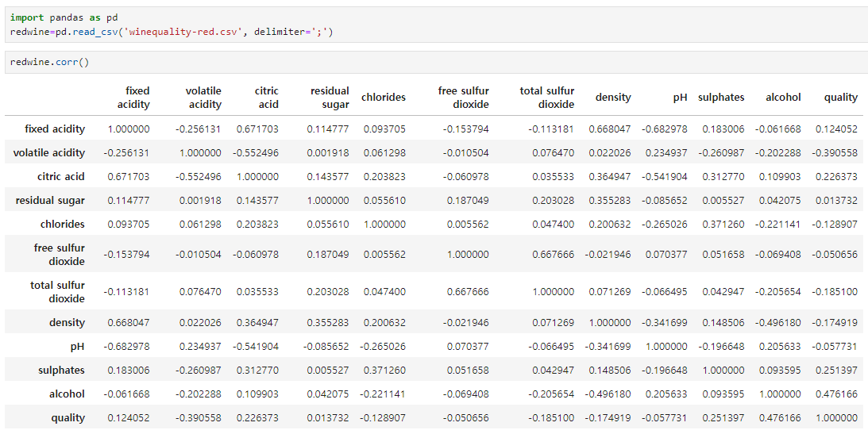Viewport: 868px width, 434px height.
Task: Click the 'quality' column header
Action: [840, 98]
